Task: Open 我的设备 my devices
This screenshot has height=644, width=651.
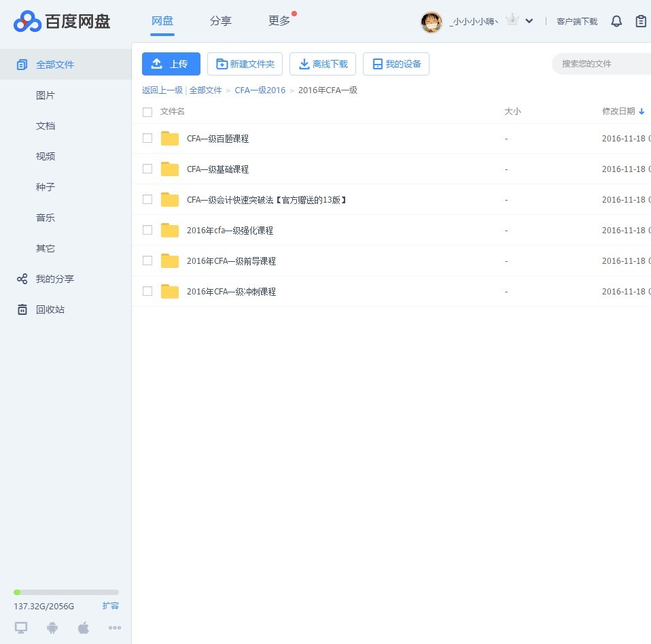Action: (396, 64)
